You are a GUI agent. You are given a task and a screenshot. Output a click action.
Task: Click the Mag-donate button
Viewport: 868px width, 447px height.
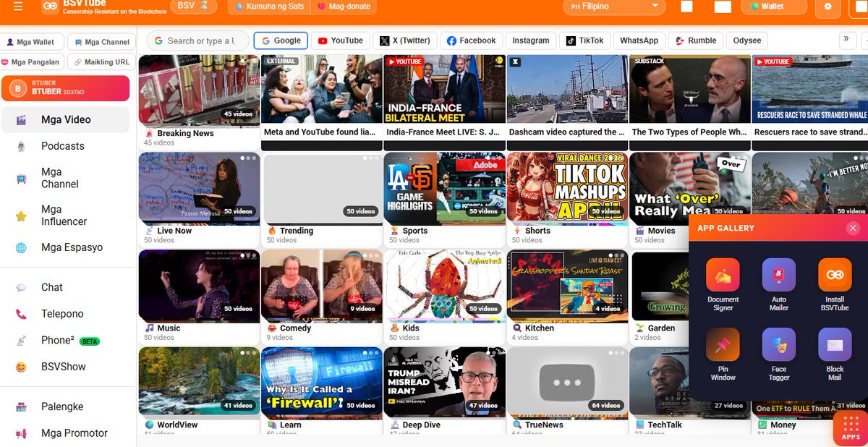345,7
